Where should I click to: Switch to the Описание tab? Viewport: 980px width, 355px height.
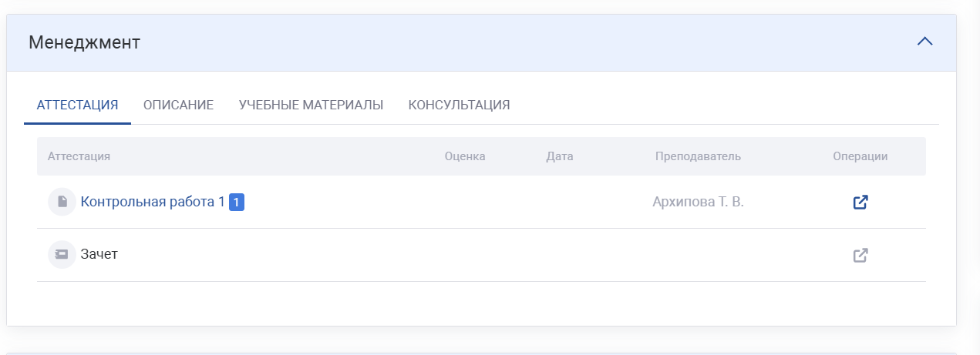click(178, 105)
